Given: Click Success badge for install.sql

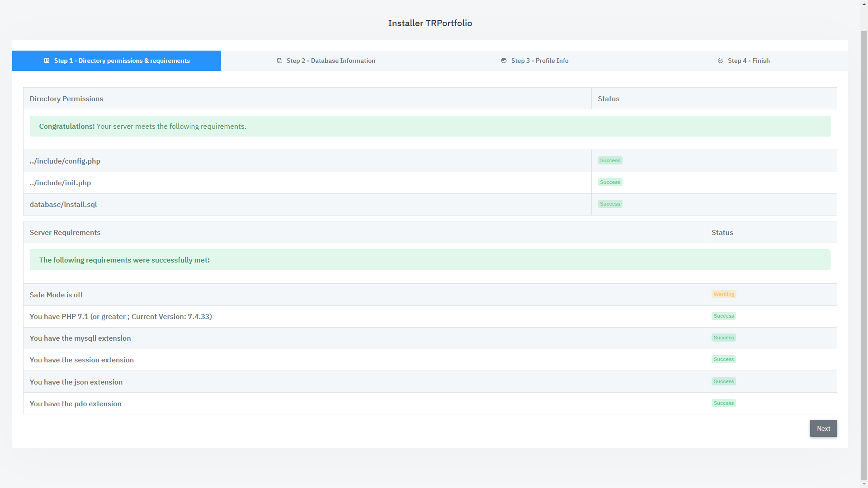Looking at the screenshot, I should [x=610, y=204].
